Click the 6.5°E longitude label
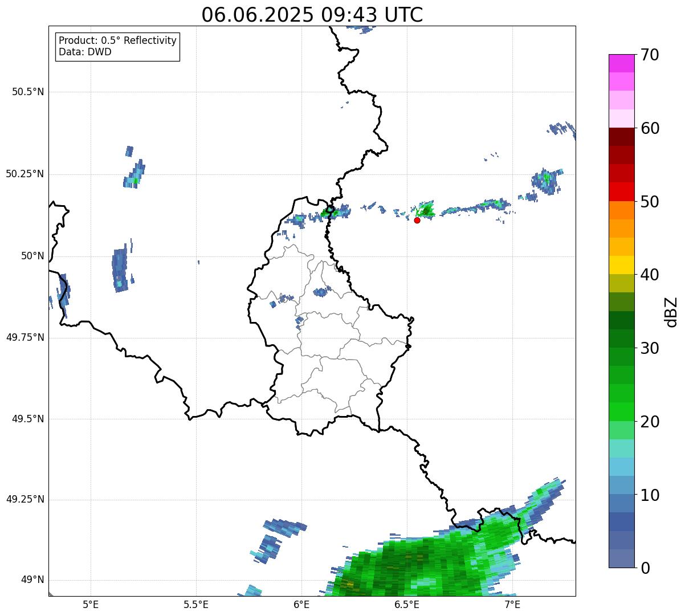The width and height of the screenshot is (685, 616). click(x=407, y=604)
